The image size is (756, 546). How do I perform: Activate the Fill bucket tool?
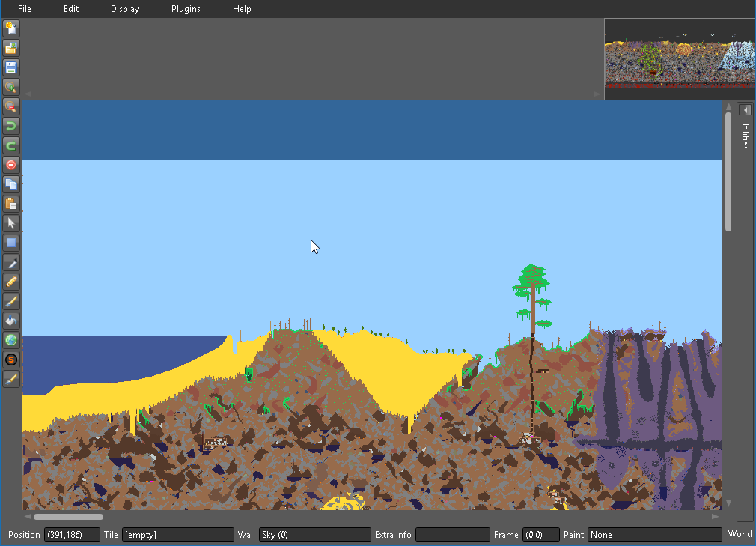[11, 321]
